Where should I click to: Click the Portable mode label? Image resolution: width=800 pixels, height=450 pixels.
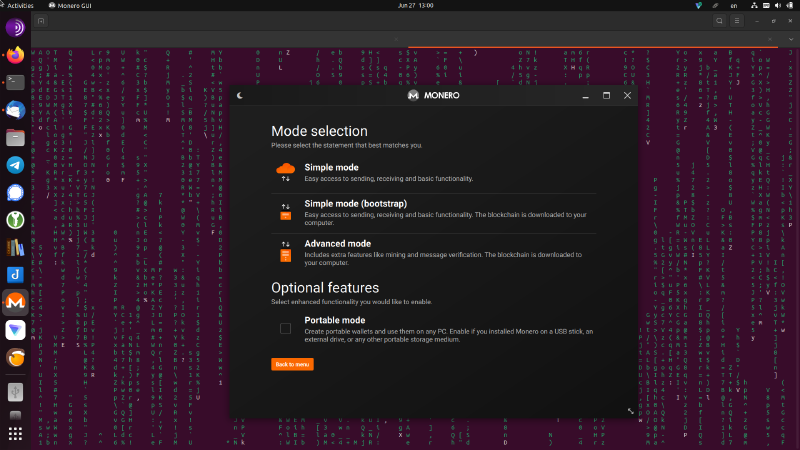coord(335,320)
